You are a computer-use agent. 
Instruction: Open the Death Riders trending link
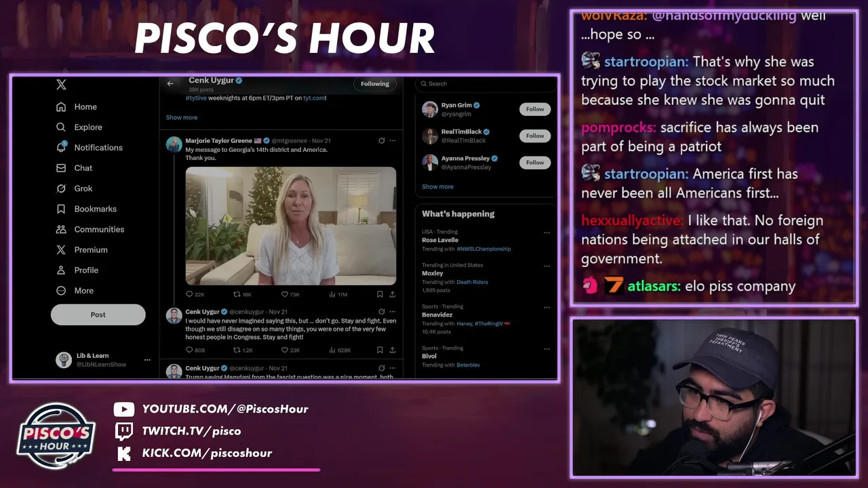[x=472, y=282]
